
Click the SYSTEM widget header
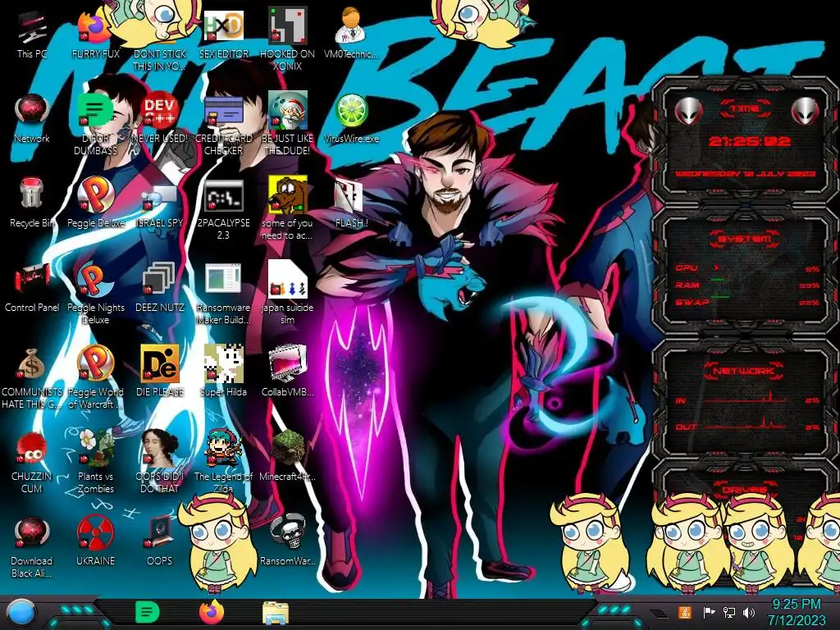(x=745, y=239)
